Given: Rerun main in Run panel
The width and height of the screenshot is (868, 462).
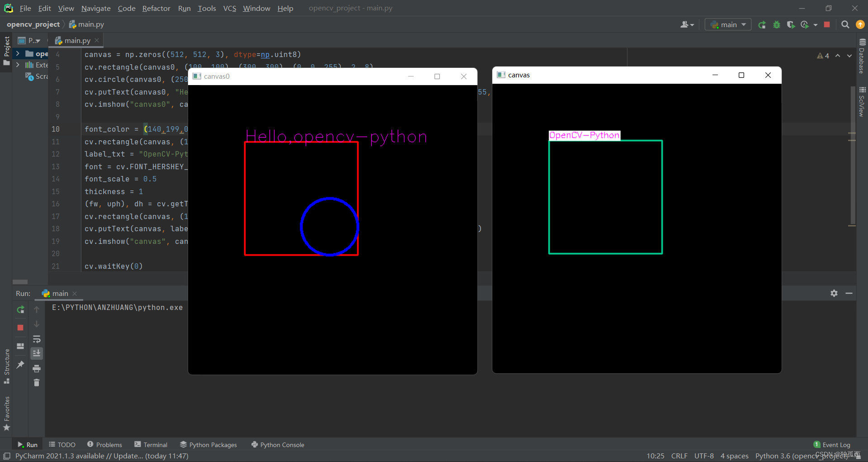Looking at the screenshot, I should click(20, 310).
